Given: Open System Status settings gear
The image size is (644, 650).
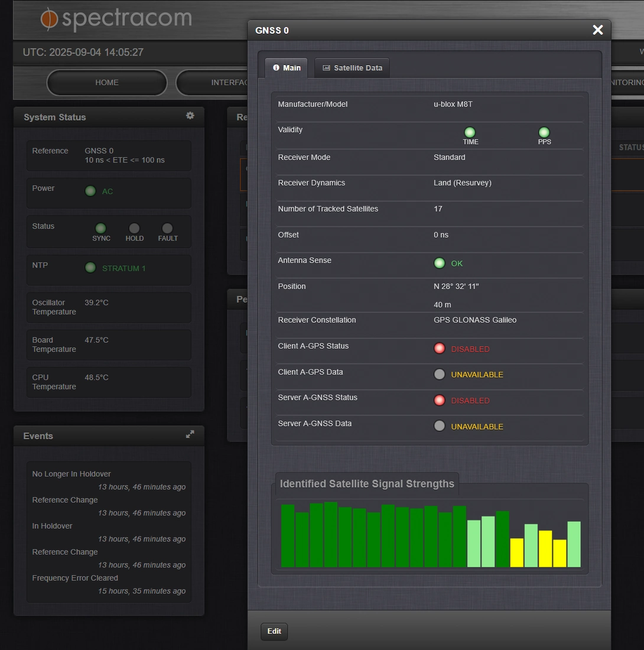Looking at the screenshot, I should pyautogui.click(x=190, y=116).
